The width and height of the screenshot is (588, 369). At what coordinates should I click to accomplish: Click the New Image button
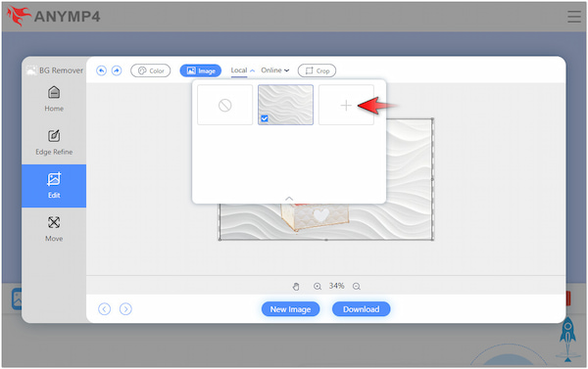pyautogui.click(x=291, y=309)
